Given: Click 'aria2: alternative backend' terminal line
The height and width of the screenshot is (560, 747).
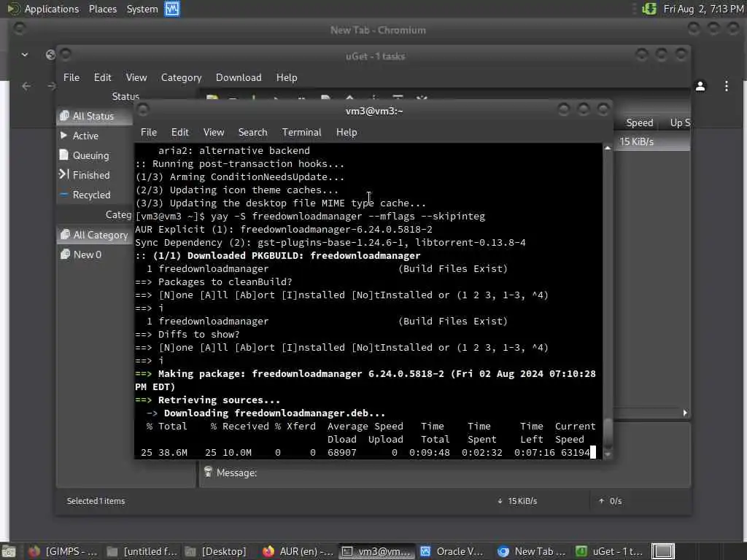Looking at the screenshot, I should (234, 150).
